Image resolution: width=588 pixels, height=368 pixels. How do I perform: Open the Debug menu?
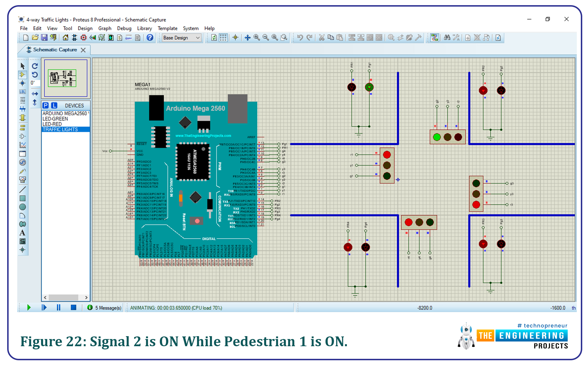(124, 28)
